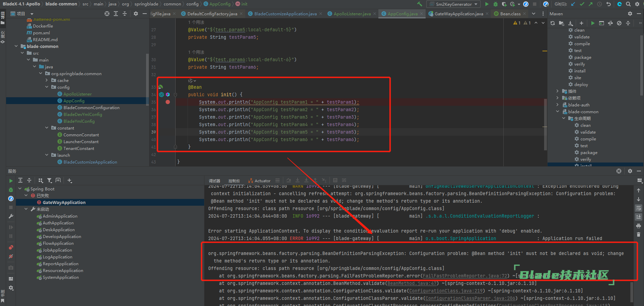This screenshot has width=644, height=306.
Task: Add Maven project plus icon
Action: [582, 23]
